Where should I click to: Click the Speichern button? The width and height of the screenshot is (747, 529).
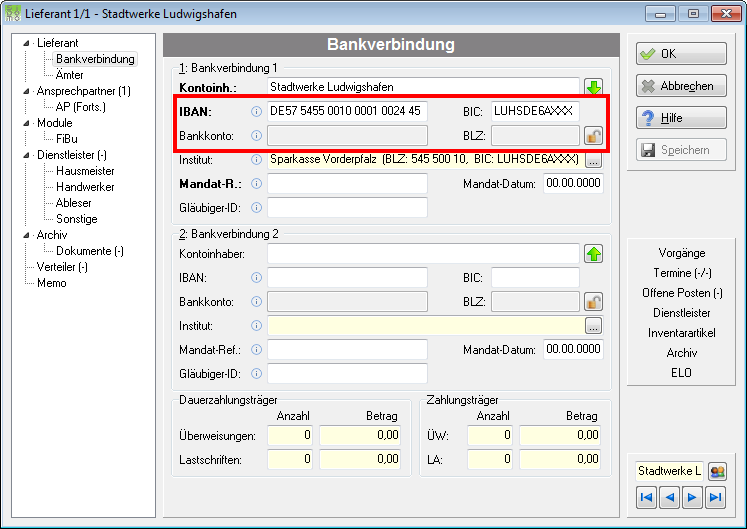click(681, 150)
